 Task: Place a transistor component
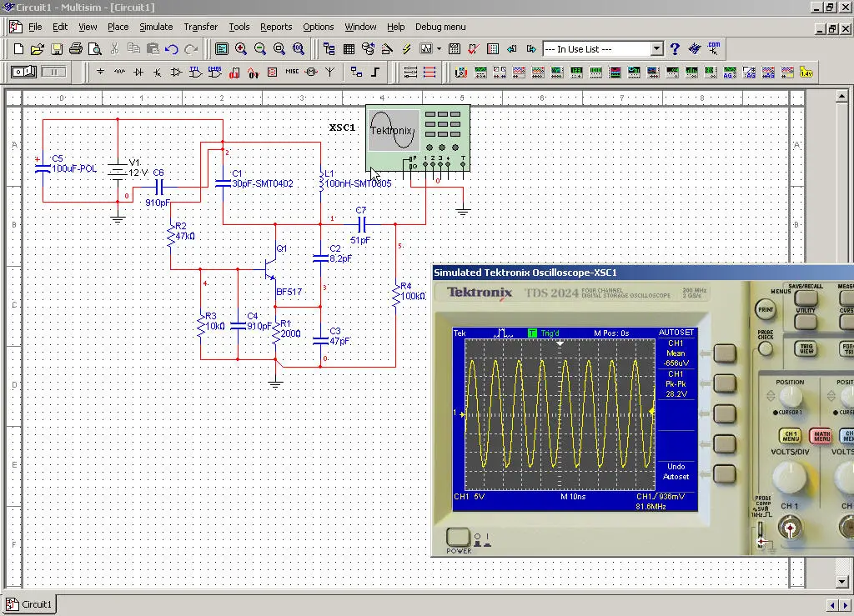tap(158, 72)
